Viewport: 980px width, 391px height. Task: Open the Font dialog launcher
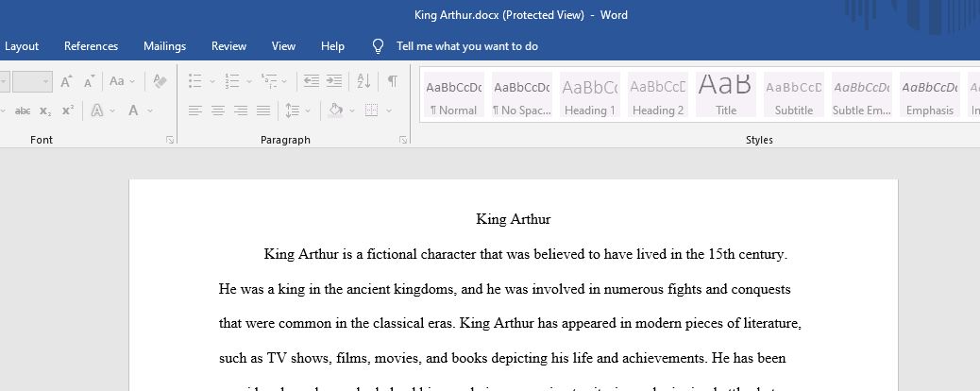click(170, 140)
